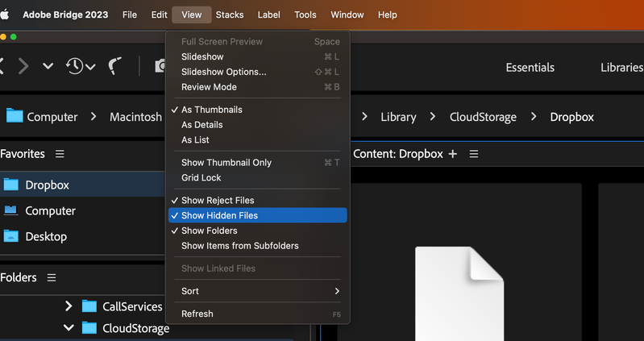644x341 pixels.
Task: Expand the chevron after Computer breadcrumb
Action: [93, 117]
